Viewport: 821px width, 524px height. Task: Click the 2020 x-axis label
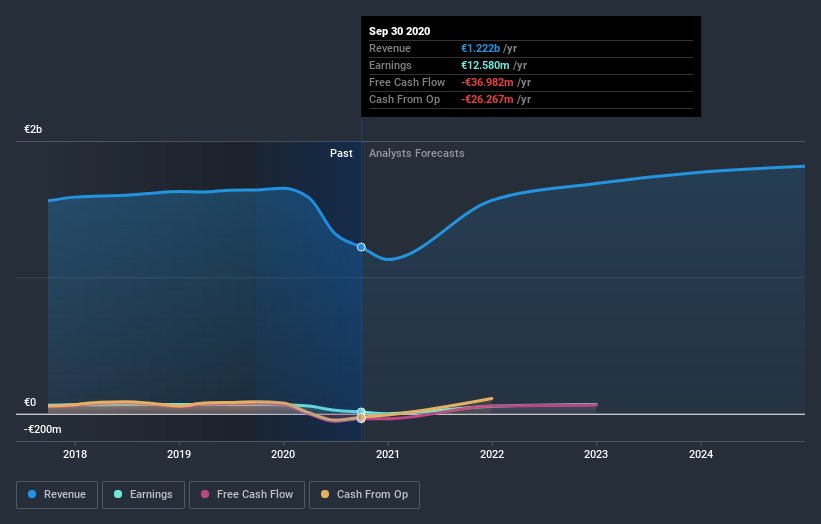(x=283, y=454)
